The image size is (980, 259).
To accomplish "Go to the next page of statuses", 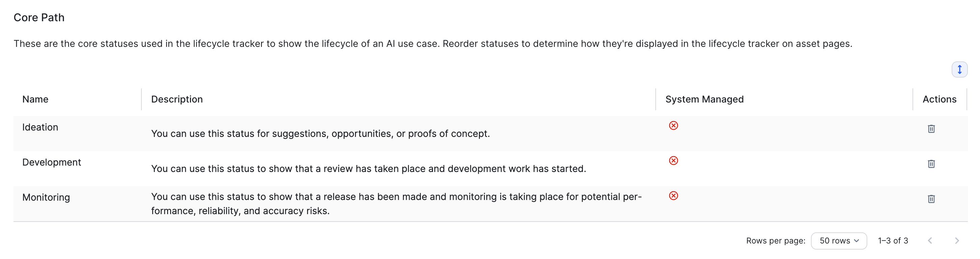I will click(957, 241).
